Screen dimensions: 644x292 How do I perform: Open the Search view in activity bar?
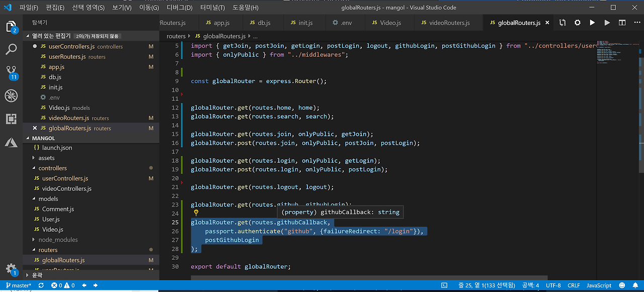click(11, 49)
